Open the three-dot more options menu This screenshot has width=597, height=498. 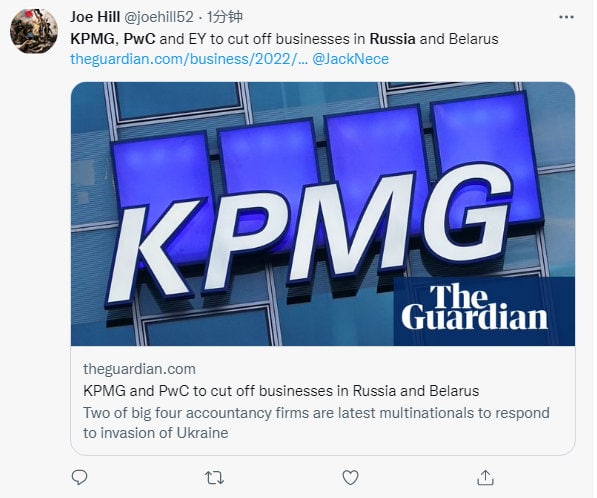566,17
